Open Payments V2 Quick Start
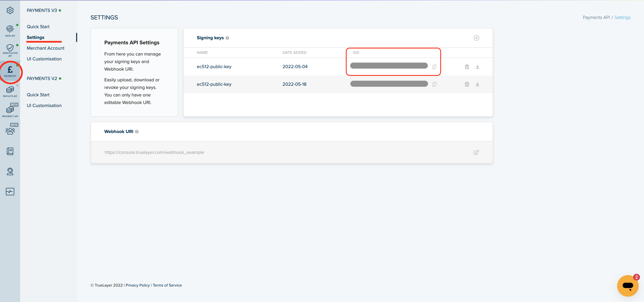This screenshot has width=644, height=302. [x=38, y=95]
